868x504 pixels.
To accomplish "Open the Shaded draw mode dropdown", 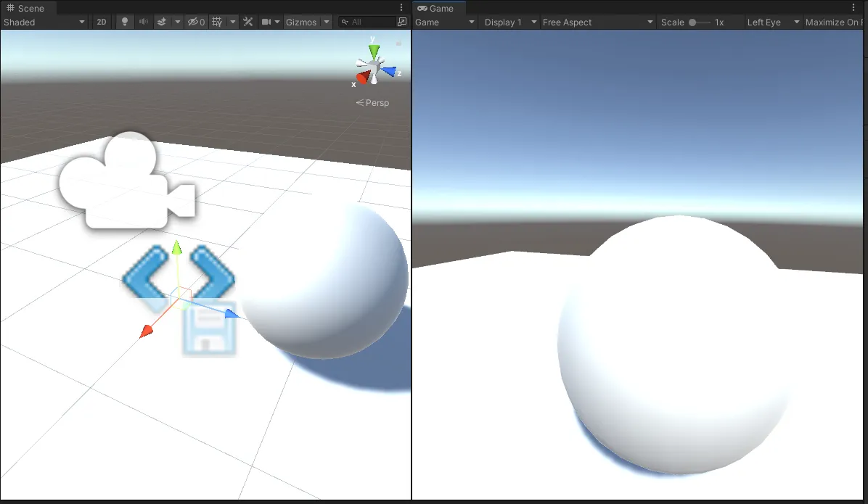I will pos(44,22).
